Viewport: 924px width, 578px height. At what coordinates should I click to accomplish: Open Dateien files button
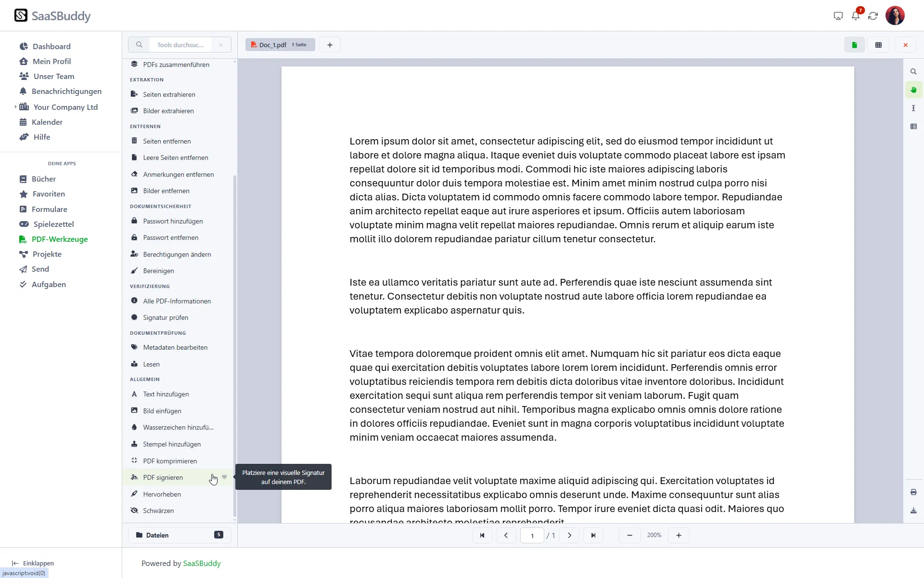pos(180,535)
